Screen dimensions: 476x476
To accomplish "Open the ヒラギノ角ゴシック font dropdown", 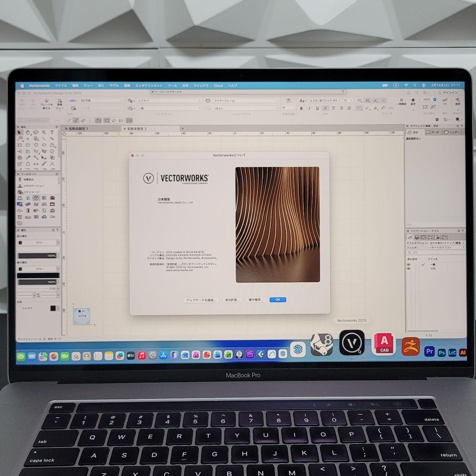I will point(324,100).
